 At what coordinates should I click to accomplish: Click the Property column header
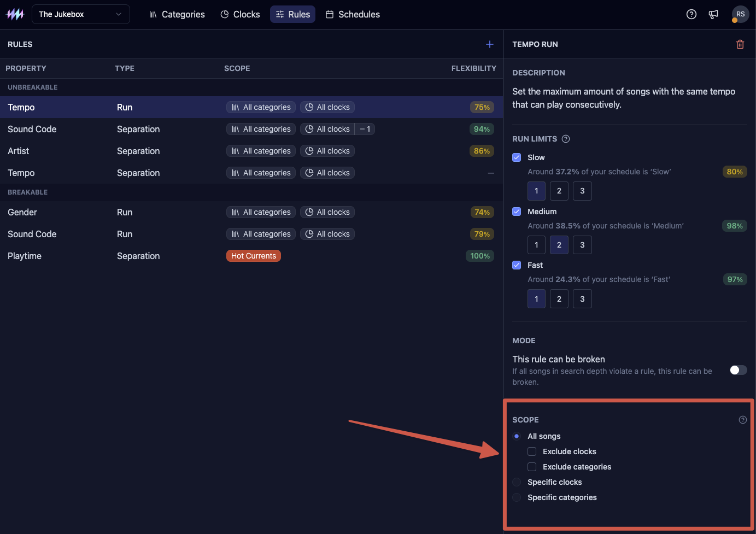(x=26, y=68)
